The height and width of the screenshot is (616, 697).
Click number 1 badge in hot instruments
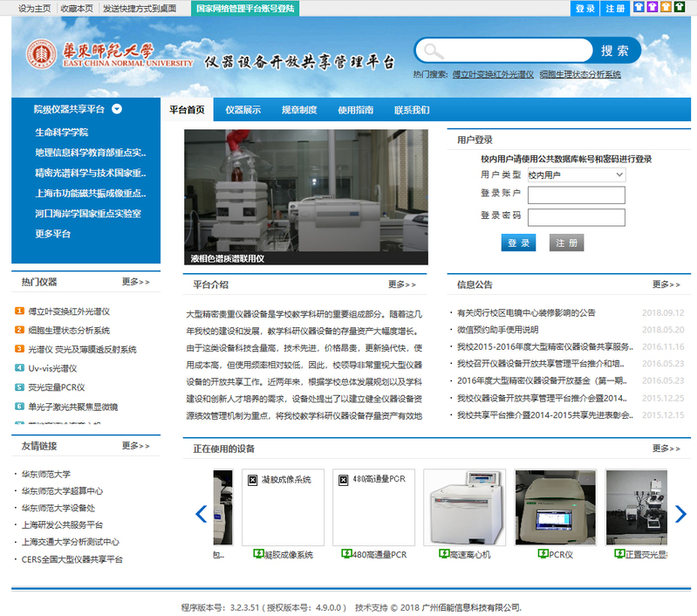[x=19, y=311]
